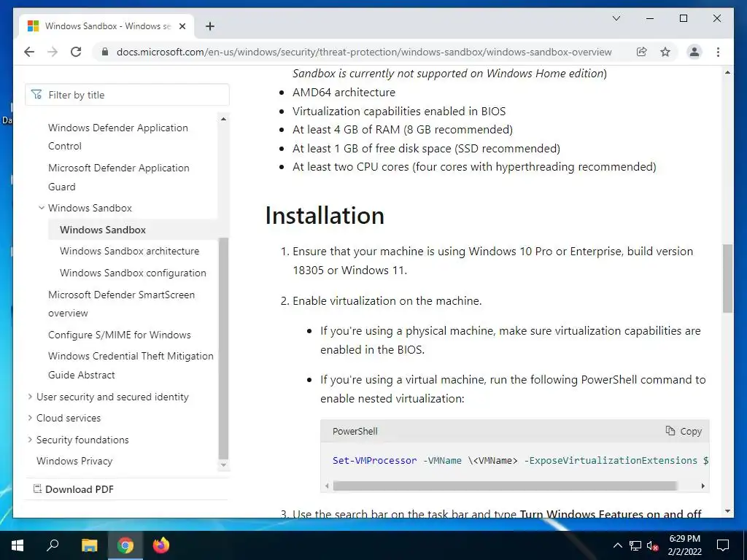Screen dimensions: 747x560
Task: Open Windows Privacy in sidebar
Action: click(74, 461)
